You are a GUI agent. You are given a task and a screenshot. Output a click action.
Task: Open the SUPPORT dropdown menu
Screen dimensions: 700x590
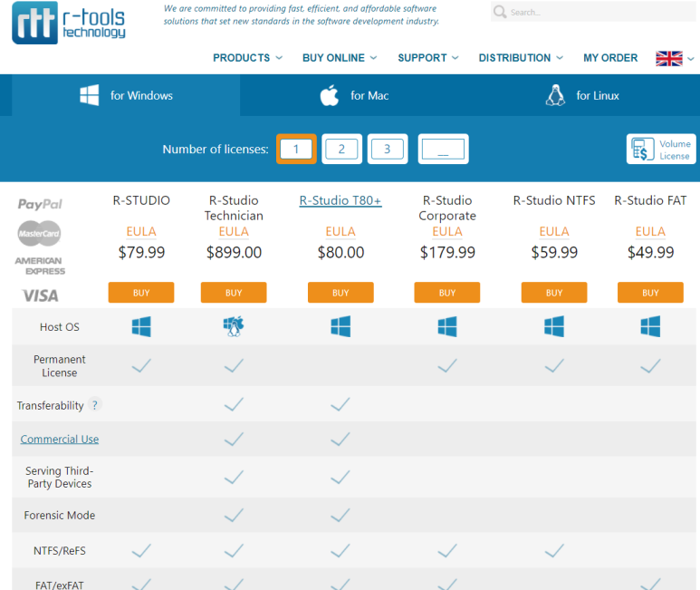tap(428, 58)
